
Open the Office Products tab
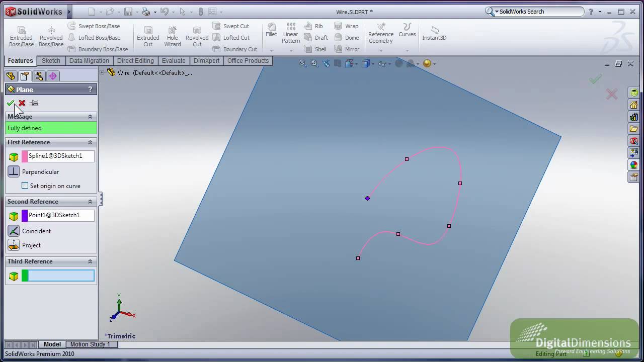248,61
